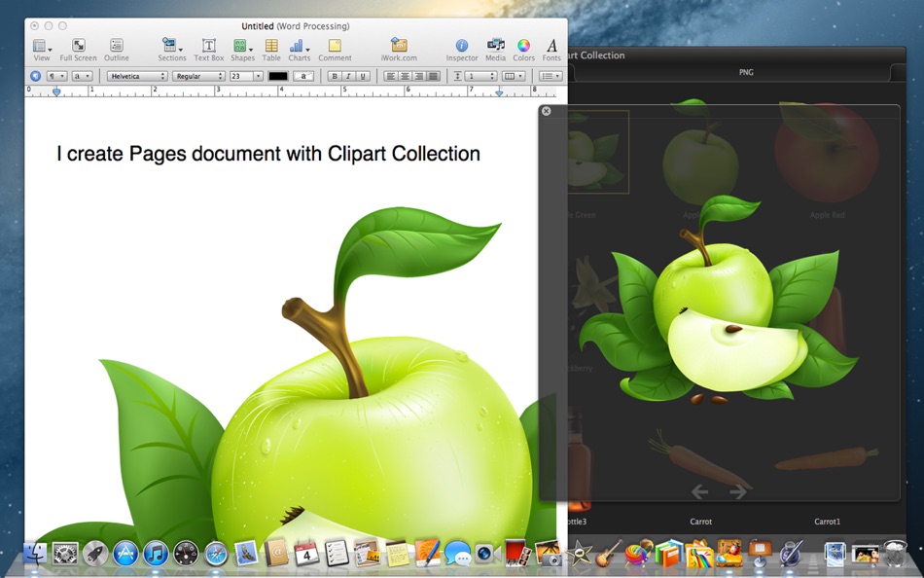The width and height of the screenshot is (924, 578).
Task: Toggle italic formatting
Action: coord(349,76)
